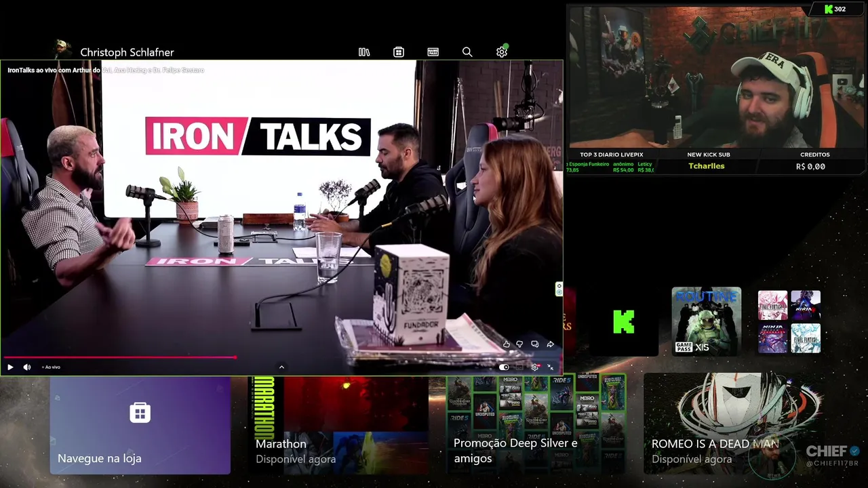Launch the green Kick app tile

pyautogui.click(x=624, y=322)
